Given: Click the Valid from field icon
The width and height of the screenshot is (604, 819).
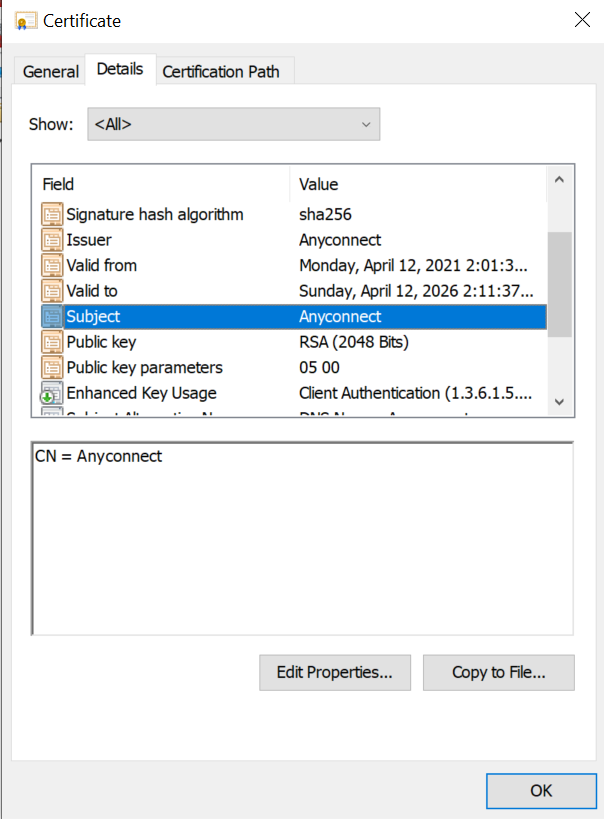Looking at the screenshot, I should (52, 265).
